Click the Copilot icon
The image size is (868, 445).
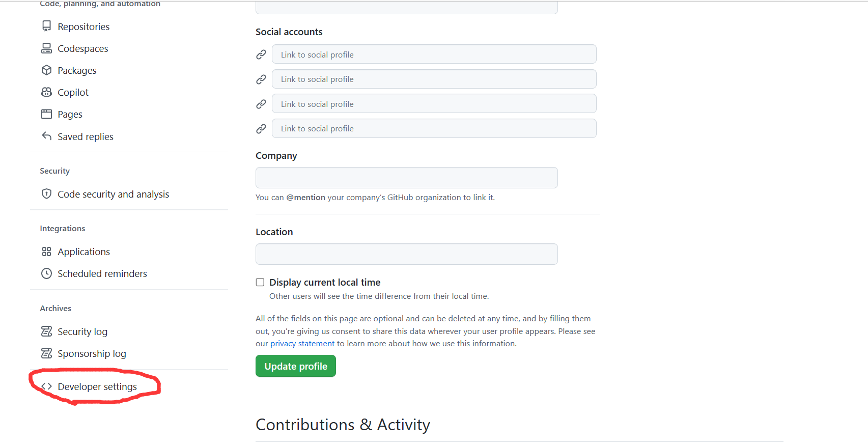click(x=46, y=92)
